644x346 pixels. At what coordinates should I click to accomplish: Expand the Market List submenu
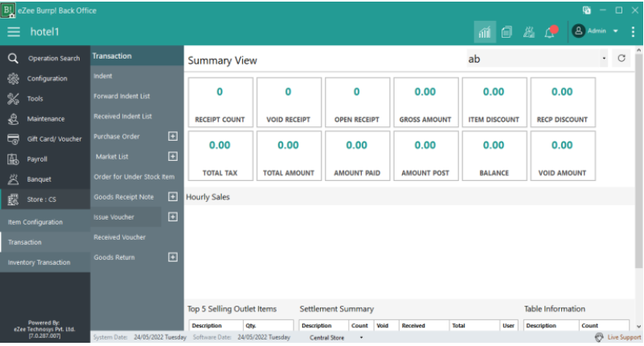(172, 156)
